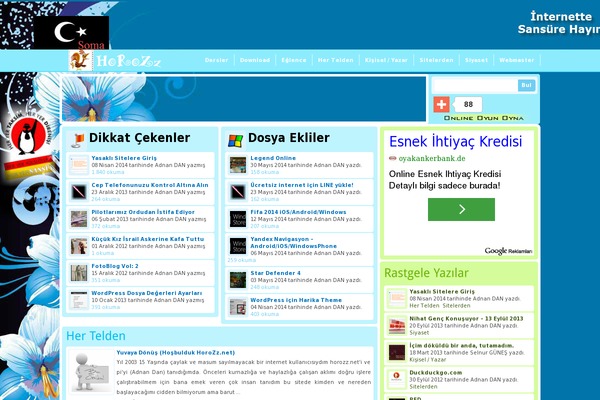The height and width of the screenshot is (400, 600).
Task: Open the Fifa 2014 Windows Store thumbnail
Action: pos(237,218)
